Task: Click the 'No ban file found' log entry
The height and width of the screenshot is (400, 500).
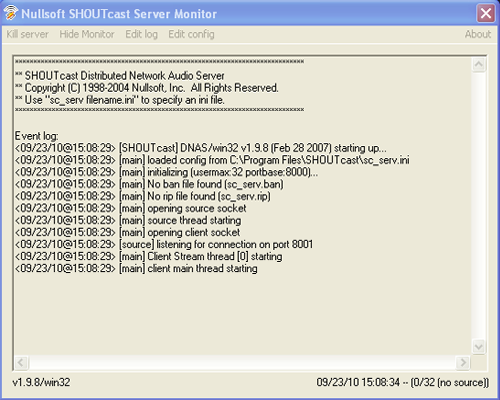Action: pos(149,184)
